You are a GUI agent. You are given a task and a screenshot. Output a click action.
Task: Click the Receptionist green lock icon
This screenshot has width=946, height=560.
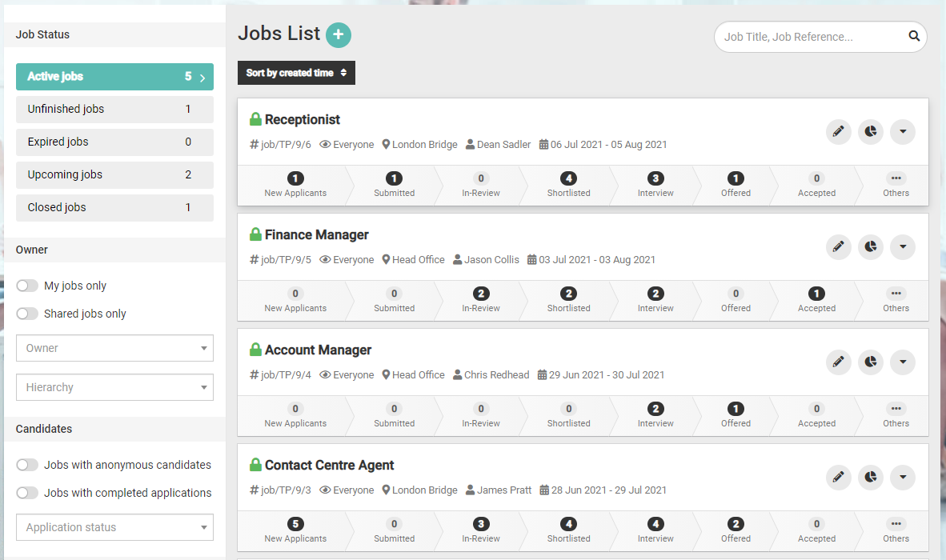click(255, 120)
